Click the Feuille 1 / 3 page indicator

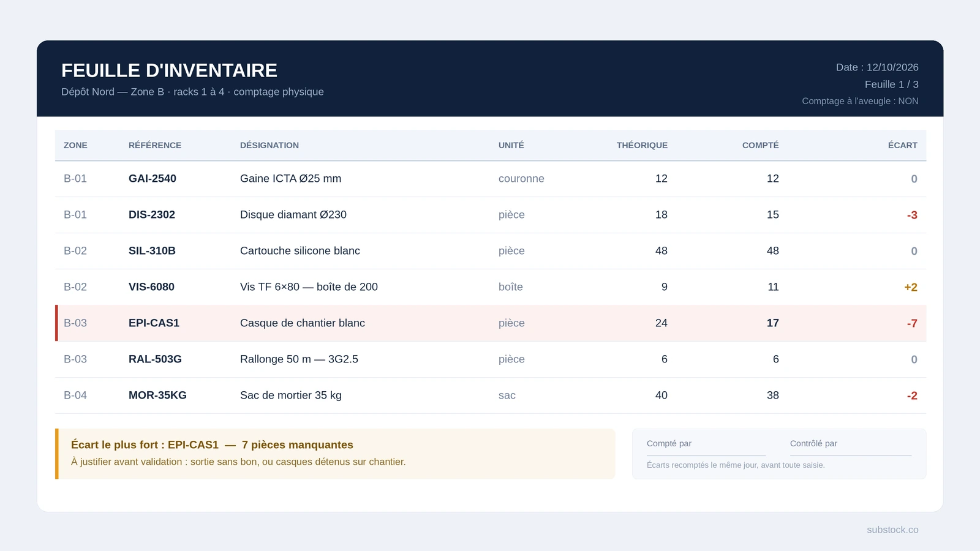click(x=891, y=84)
